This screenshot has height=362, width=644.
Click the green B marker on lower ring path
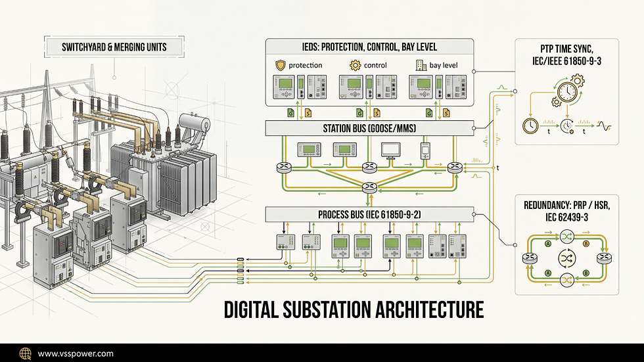click(x=586, y=273)
